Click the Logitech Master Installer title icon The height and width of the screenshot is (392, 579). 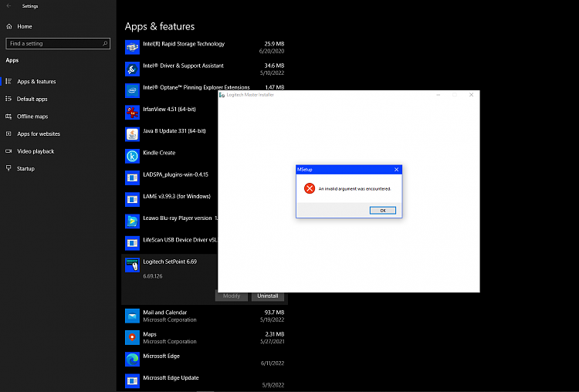222,95
